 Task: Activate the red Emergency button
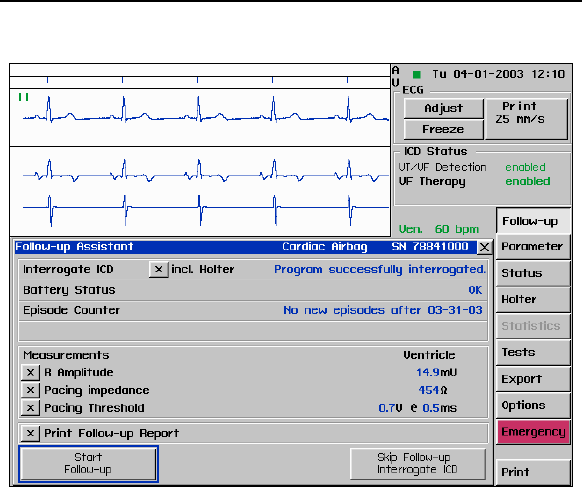(533, 432)
